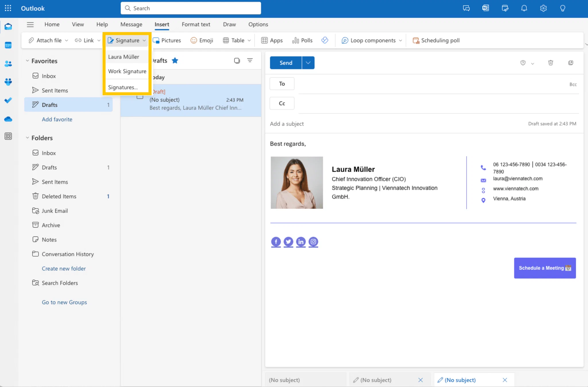Toggle the navigation pane hamburger
This screenshot has width=588, height=387.
click(30, 24)
